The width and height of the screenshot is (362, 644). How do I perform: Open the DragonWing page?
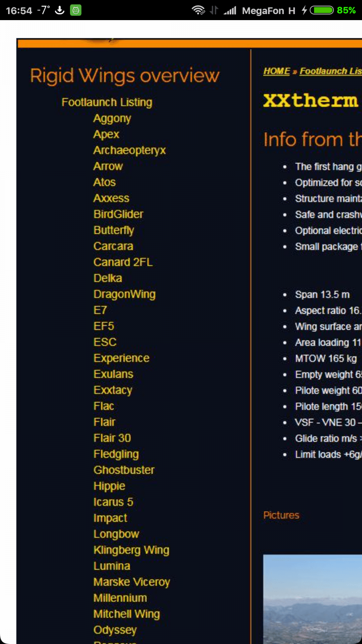[124, 294]
